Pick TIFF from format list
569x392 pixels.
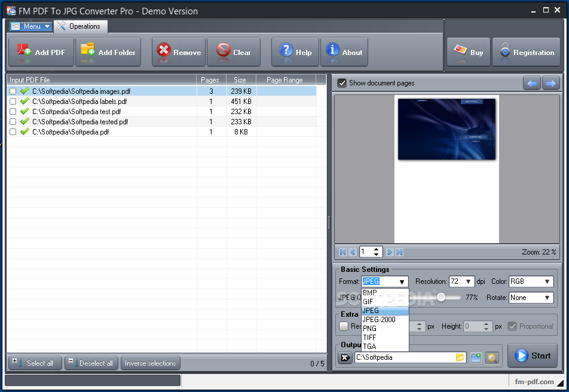tap(385, 338)
